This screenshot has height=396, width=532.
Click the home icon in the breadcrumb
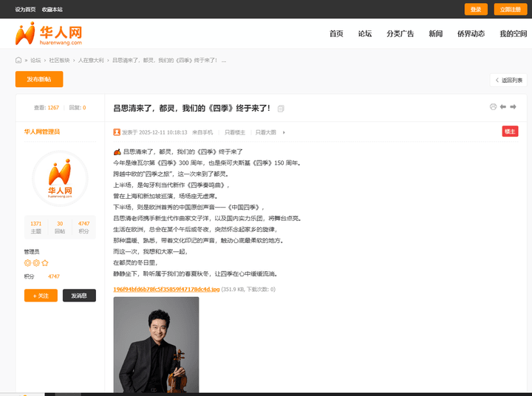[18, 60]
